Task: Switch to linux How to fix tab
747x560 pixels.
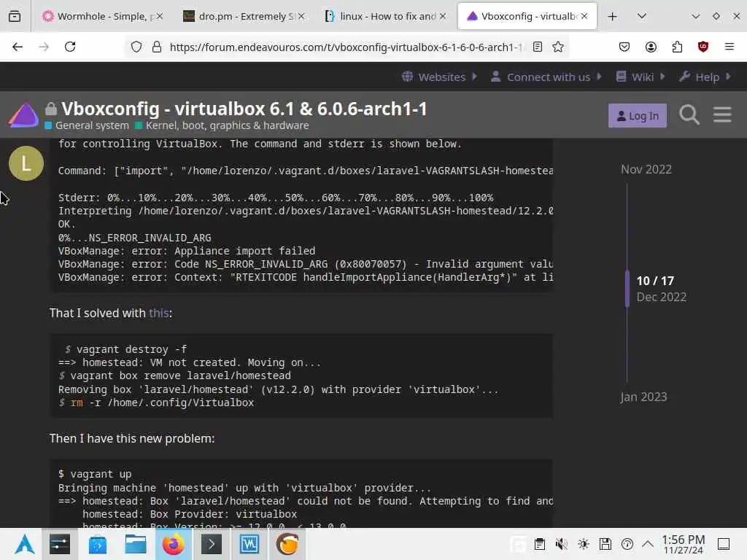Action: click(386, 16)
